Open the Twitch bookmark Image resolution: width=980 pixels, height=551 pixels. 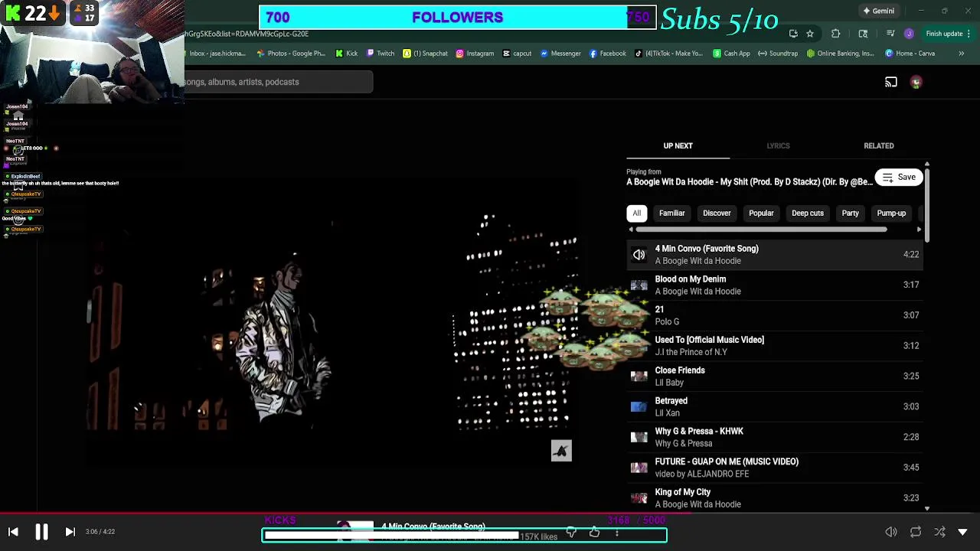381,54
